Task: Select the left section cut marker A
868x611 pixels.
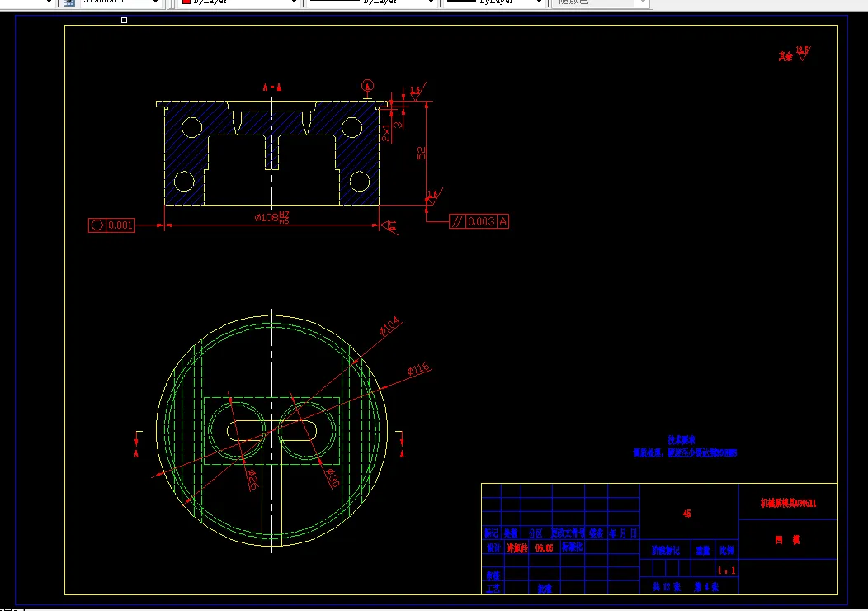Action: [x=137, y=453]
